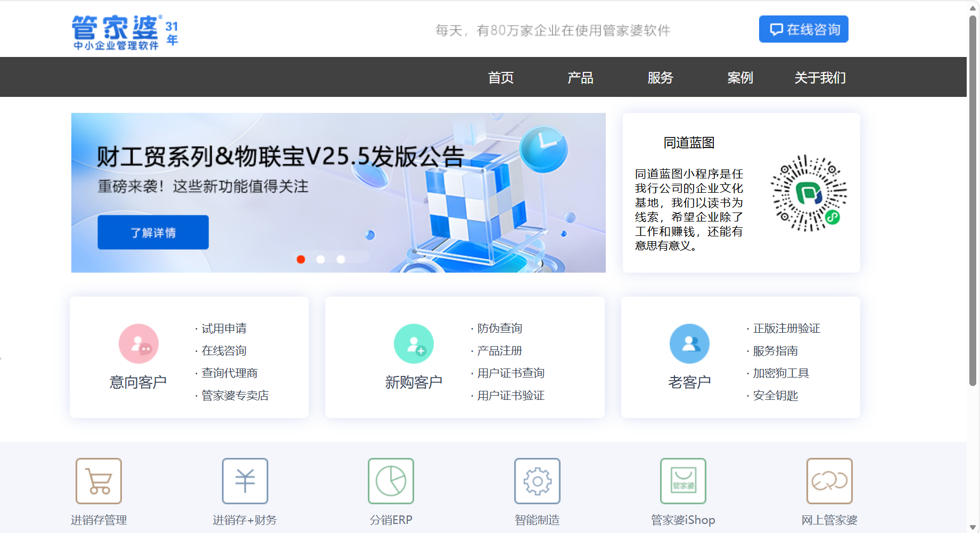Switch to the third banner slide dot

(x=341, y=259)
